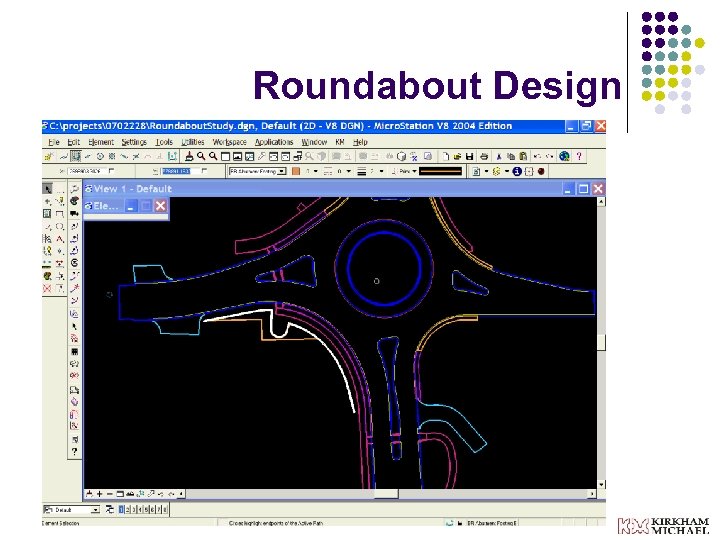Open the Applications menu
720x540 pixels.
pos(274,142)
